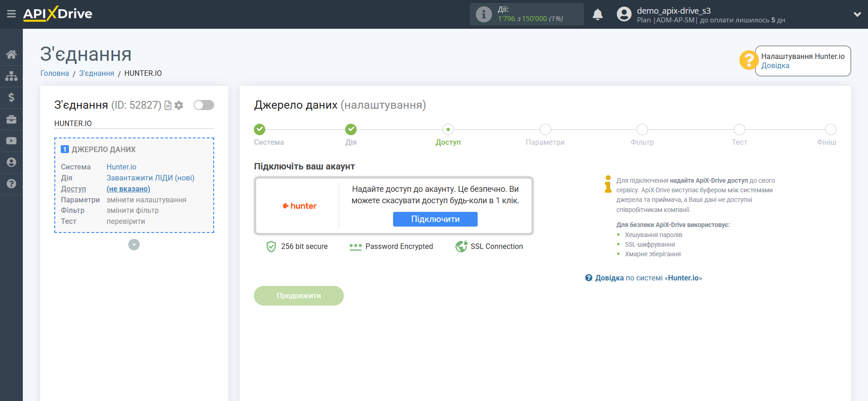Click the Password Encrypted text
This screenshot has height=401, width=868.
399,247
